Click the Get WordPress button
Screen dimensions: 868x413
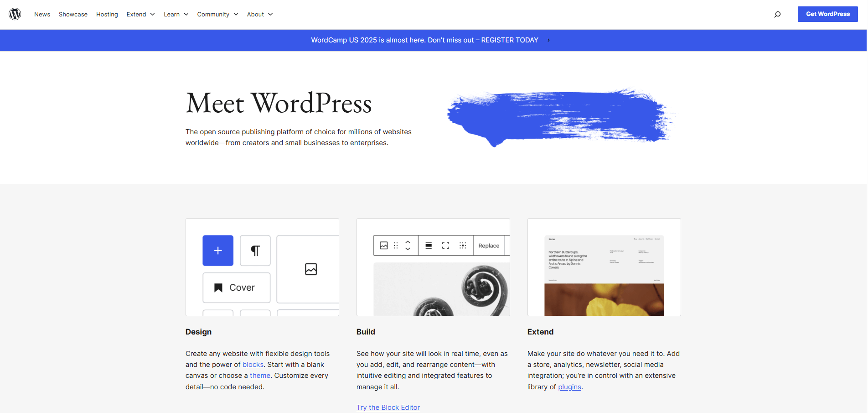coord(828,14)
